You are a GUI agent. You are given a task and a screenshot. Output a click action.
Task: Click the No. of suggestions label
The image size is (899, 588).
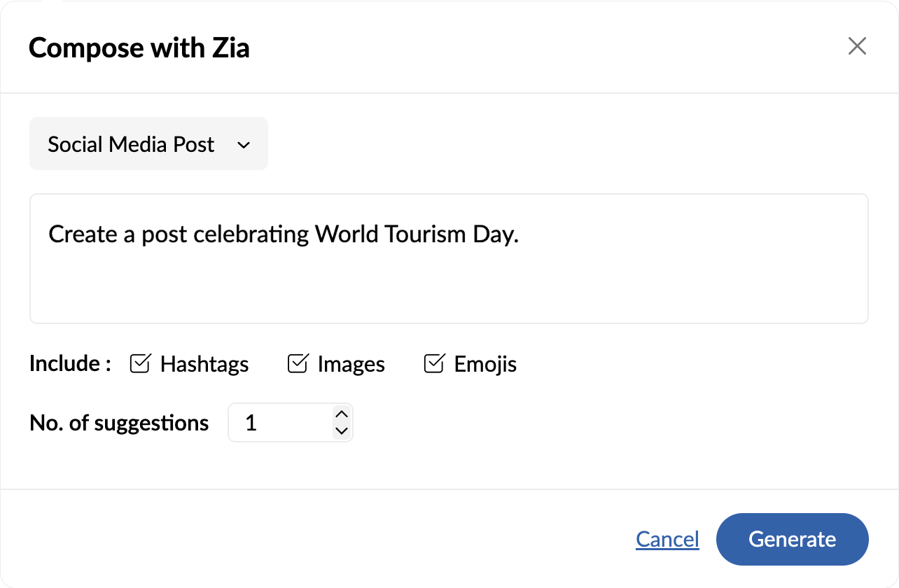pyautogui.click(x=119, y=423)
